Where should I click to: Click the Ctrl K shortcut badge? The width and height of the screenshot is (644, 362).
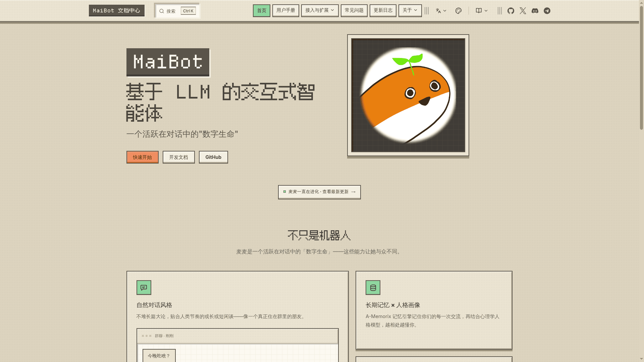[x=188, y=11]
